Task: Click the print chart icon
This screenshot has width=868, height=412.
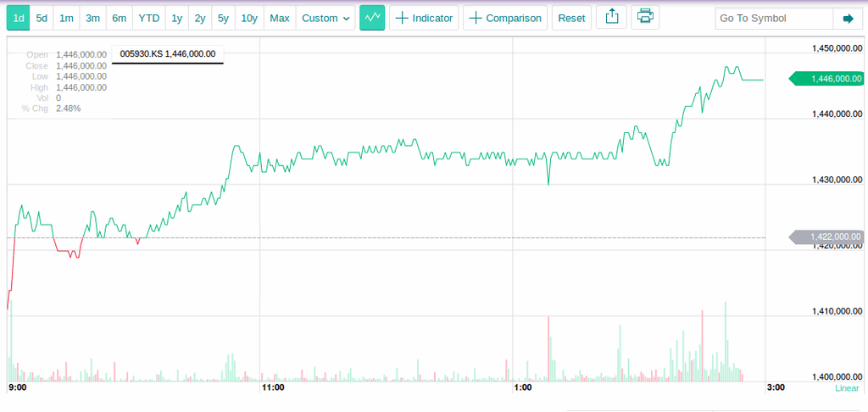Action: pos(645,18)
